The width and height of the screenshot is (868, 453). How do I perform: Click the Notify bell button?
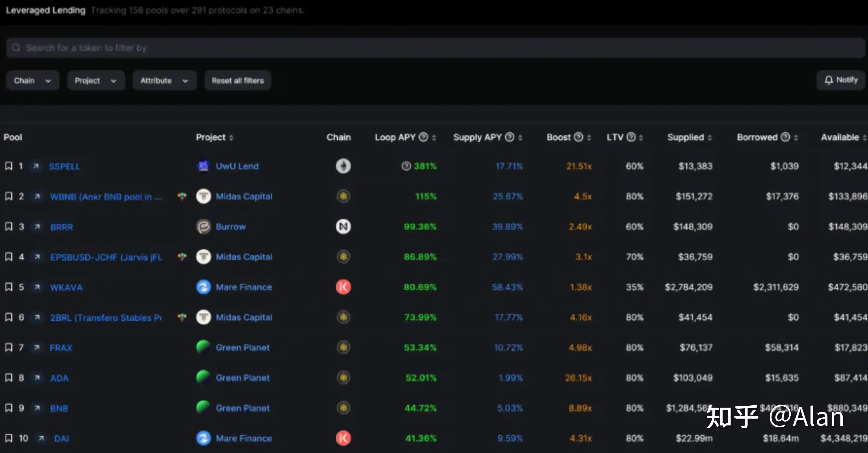pyautogui.click(x=841, y=80)
